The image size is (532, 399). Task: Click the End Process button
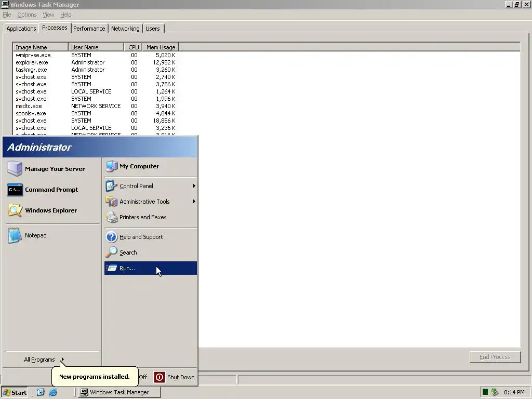495,357
